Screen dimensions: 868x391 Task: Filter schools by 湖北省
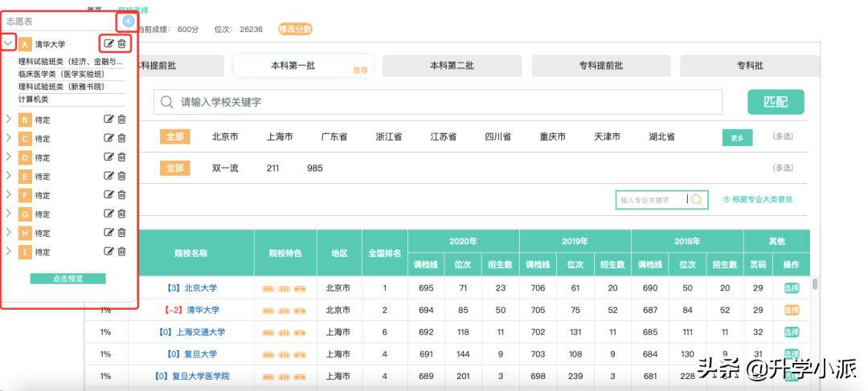coord(662,136)
